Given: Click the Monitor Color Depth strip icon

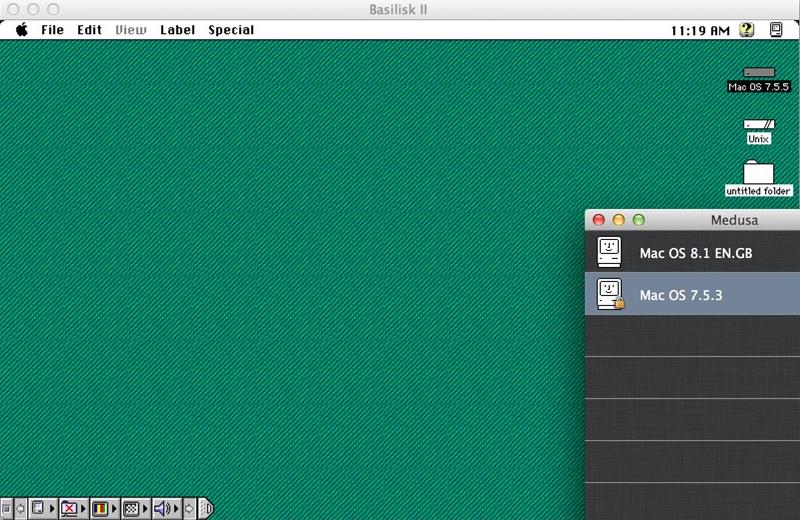Looking at the screenshot, I should coord(100,508).
